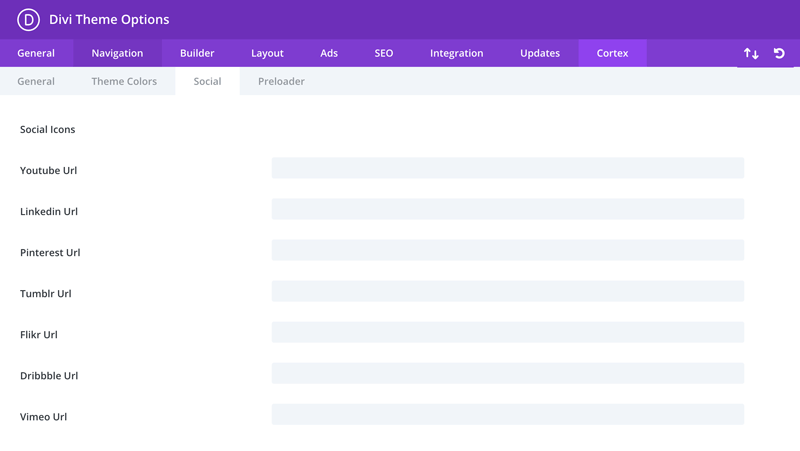Select the Cortex tab
Screen dimensions: 800x451
click(x=612, y=53)
